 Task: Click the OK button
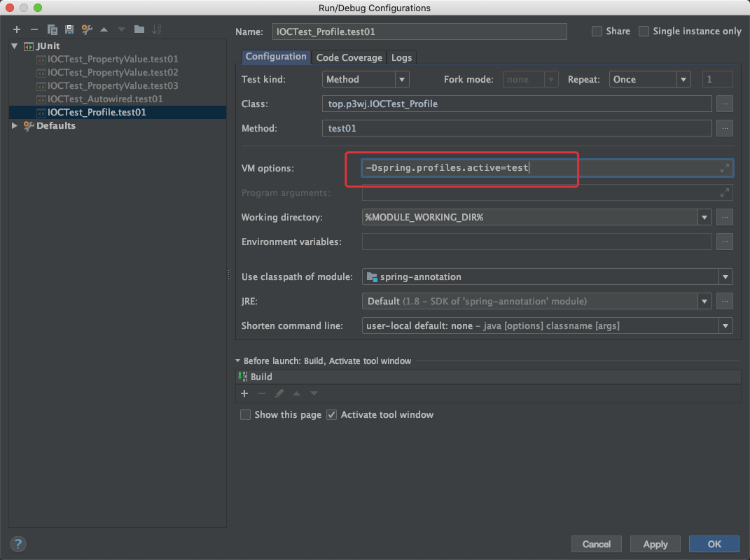pos(714,544)
